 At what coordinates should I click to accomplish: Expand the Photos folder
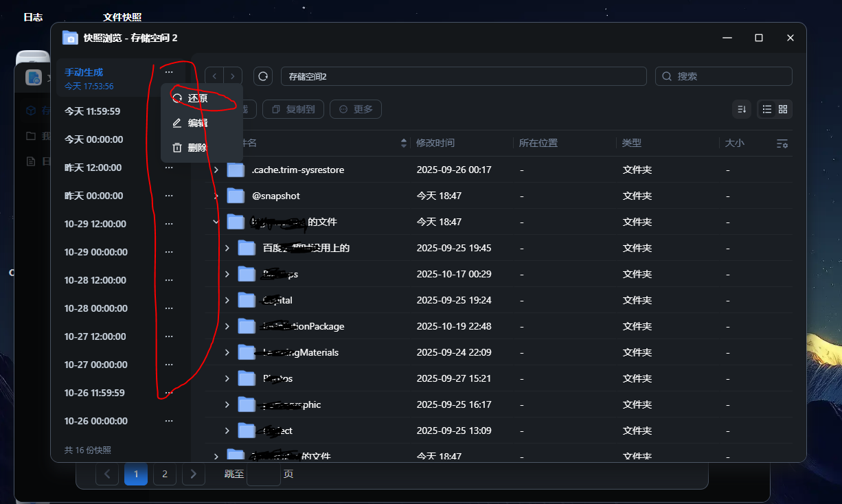[x=227, y=378]
